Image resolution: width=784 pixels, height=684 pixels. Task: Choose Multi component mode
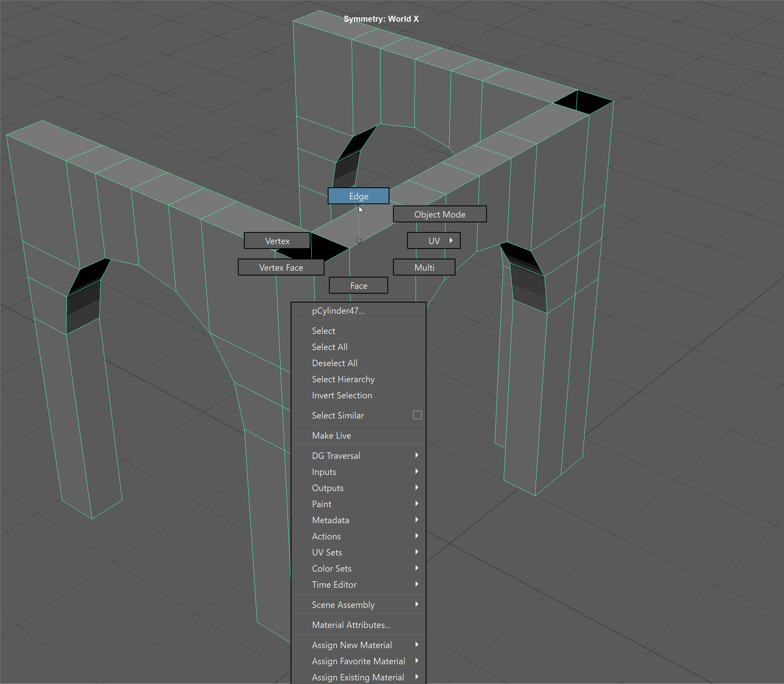424,267
